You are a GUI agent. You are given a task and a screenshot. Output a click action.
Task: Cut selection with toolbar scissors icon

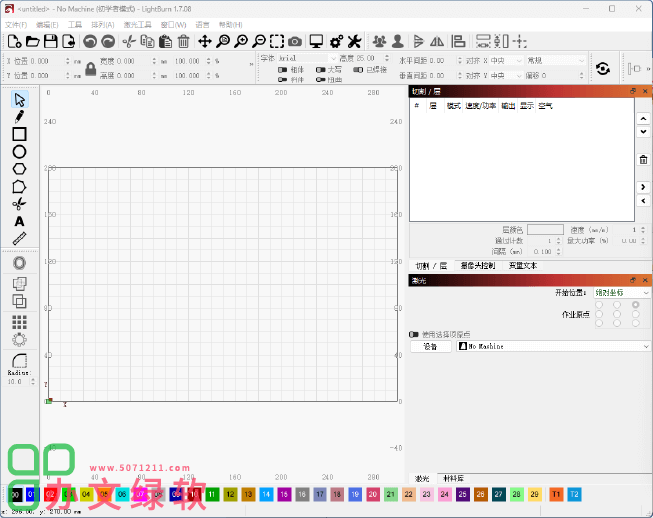coord(129,41)
